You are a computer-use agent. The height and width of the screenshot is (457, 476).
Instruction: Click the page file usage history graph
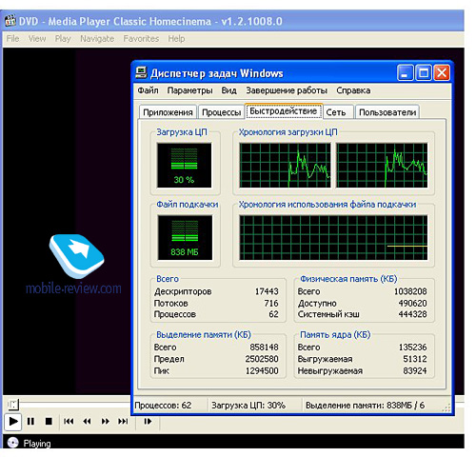tap(333, 237)
